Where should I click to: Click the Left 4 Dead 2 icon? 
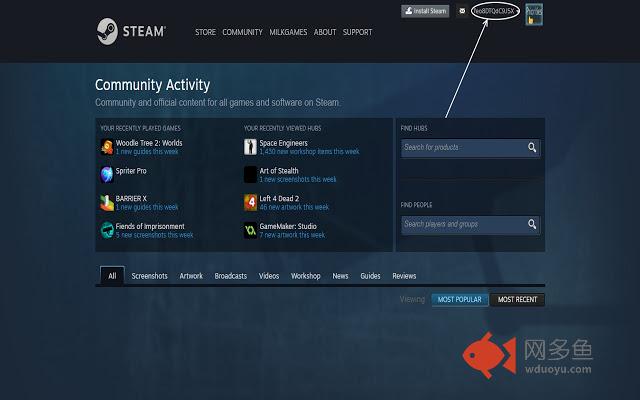click(250, 202)
